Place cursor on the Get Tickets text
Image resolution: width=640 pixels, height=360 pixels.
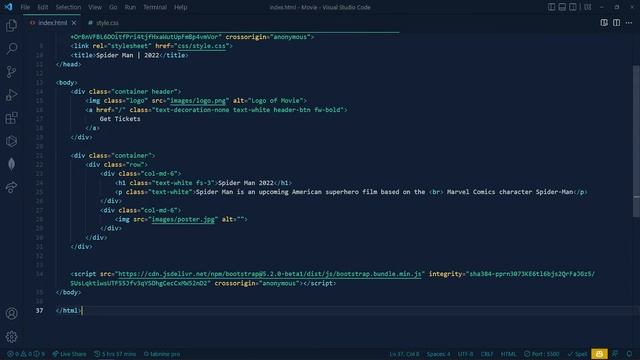pos(120,119)
